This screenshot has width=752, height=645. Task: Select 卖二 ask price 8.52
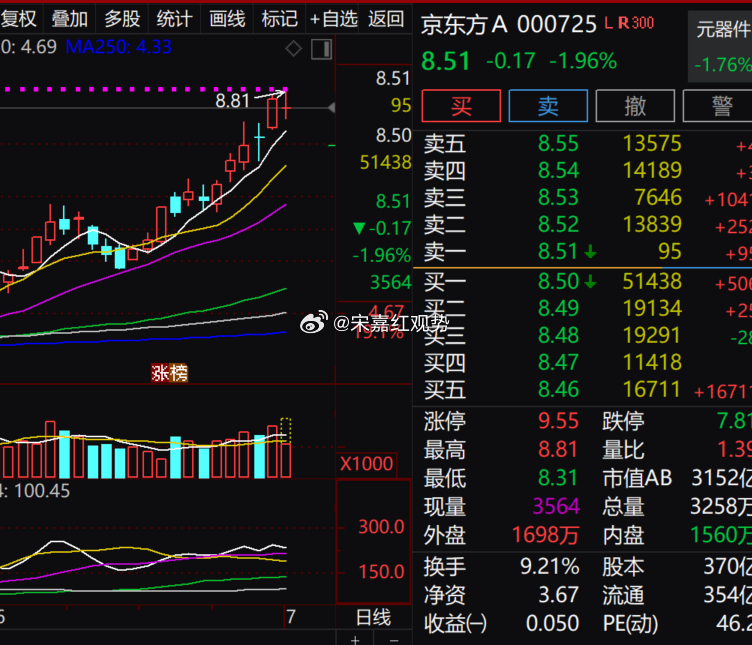click(x=558, y=224)
